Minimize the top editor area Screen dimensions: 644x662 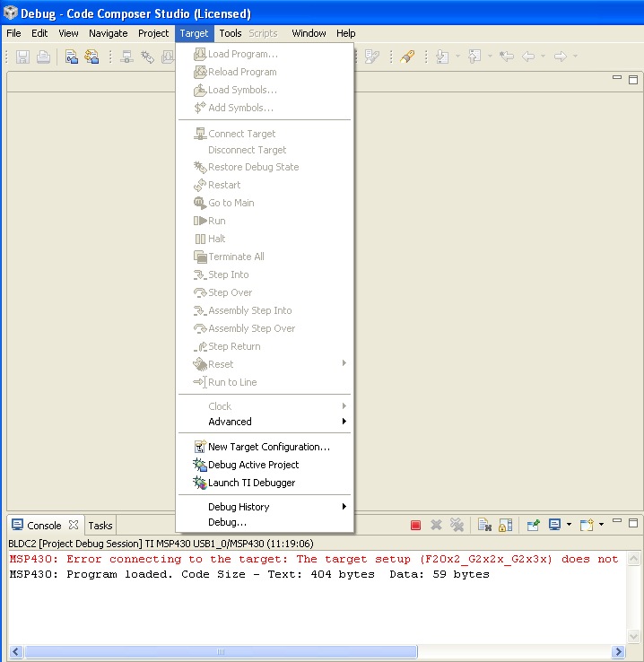pyautogui.click(x=617, y=77)
